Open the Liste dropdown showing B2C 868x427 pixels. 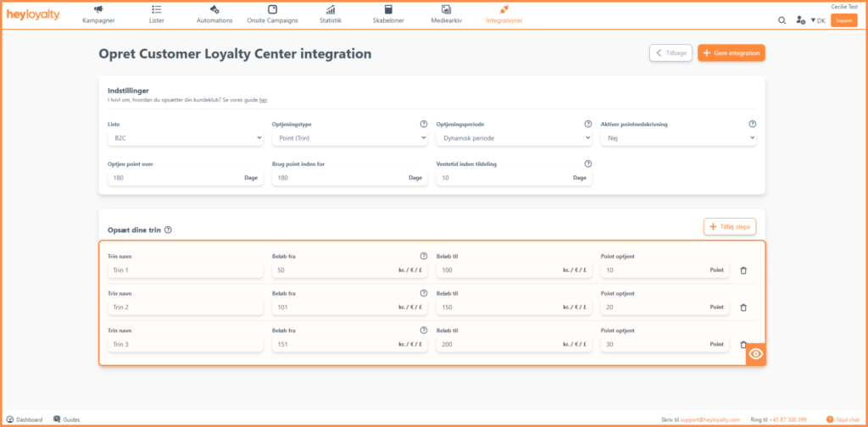click(186, 138)
